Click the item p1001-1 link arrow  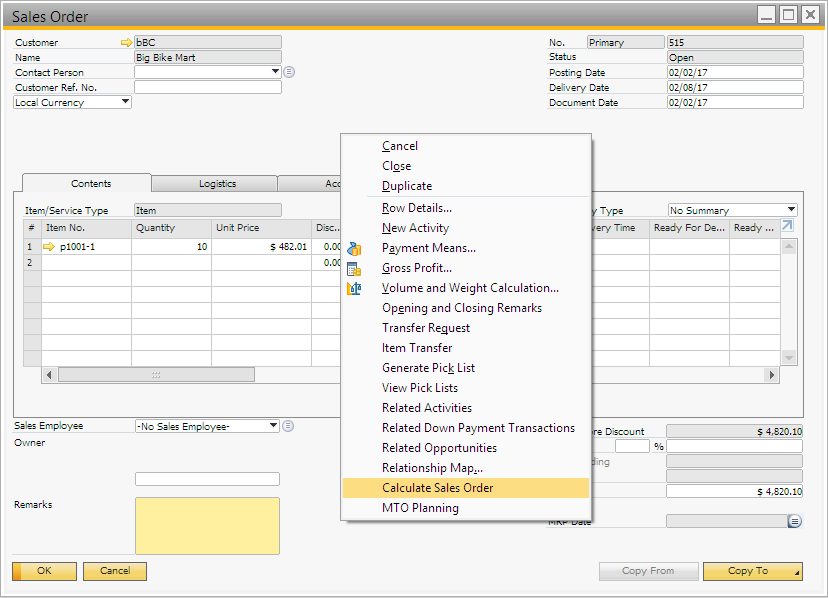tap(49, 246)
